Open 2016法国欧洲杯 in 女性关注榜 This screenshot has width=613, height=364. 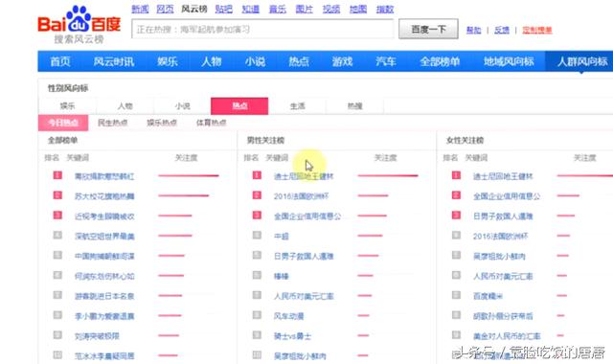click(x=500, y=237)
